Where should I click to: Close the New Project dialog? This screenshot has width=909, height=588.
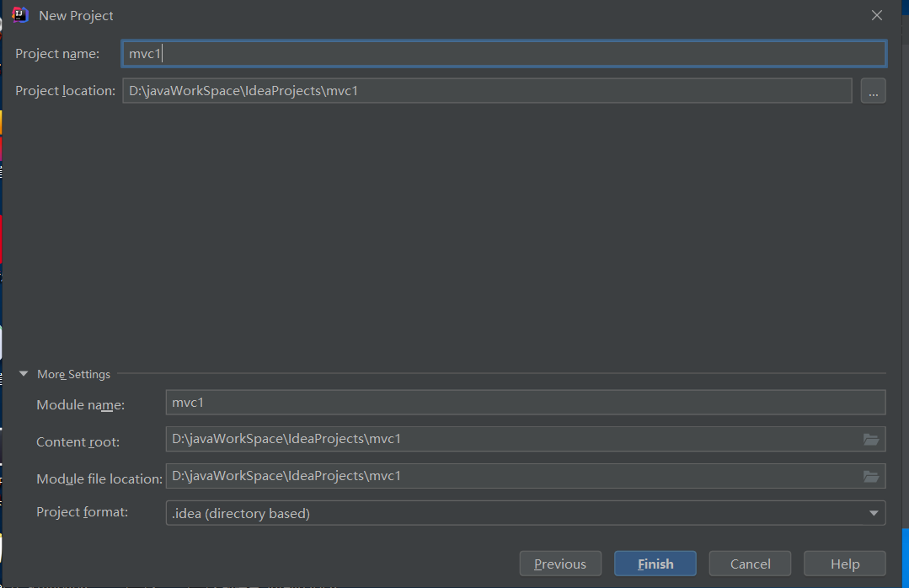tap(876, 16)
